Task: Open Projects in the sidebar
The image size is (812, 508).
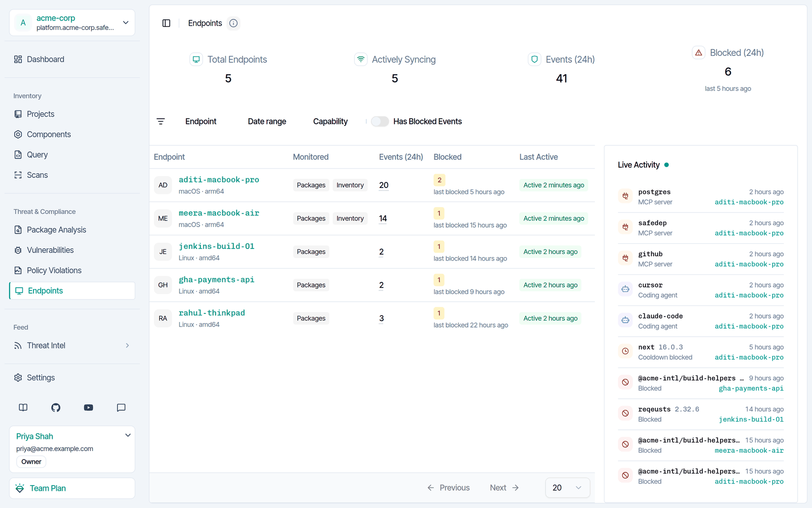Action: coord(72,114)
